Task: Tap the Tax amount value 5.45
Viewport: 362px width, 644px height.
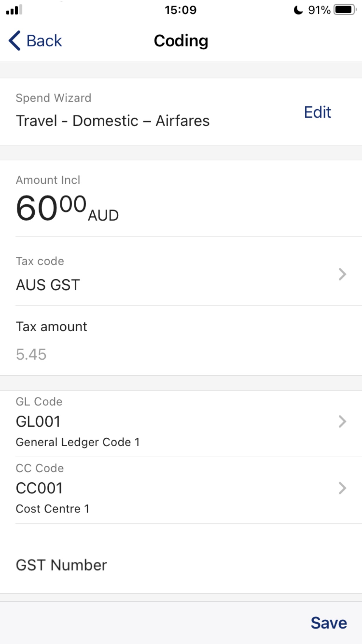Action: tap(31, 354)
